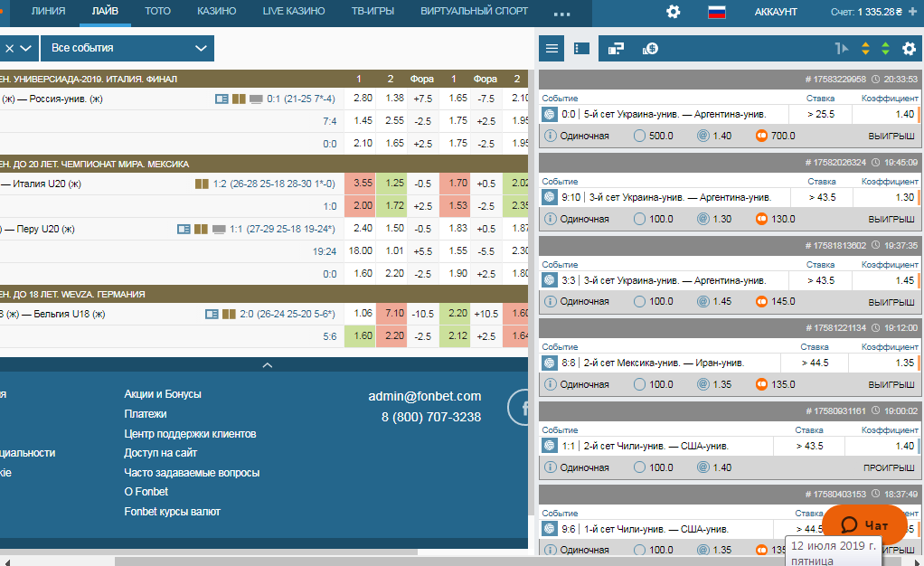Click info icon on the 9:10 3-й сет bet

tap(550, 219)
